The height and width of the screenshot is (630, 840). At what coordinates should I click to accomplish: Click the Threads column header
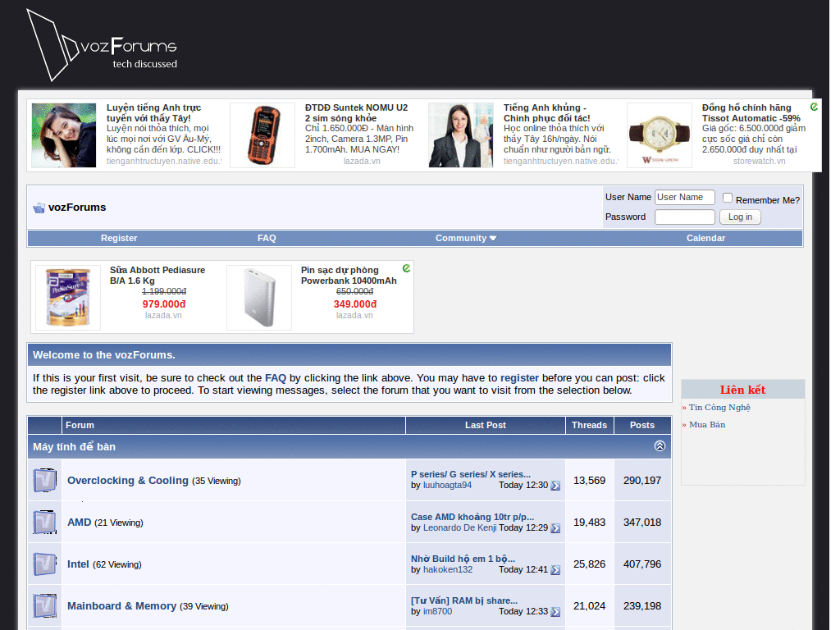[589, 425]
